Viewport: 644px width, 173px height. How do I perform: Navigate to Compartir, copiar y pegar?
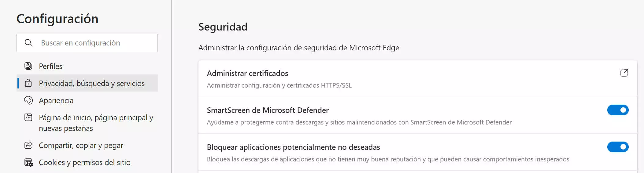(x=81, y=146)
